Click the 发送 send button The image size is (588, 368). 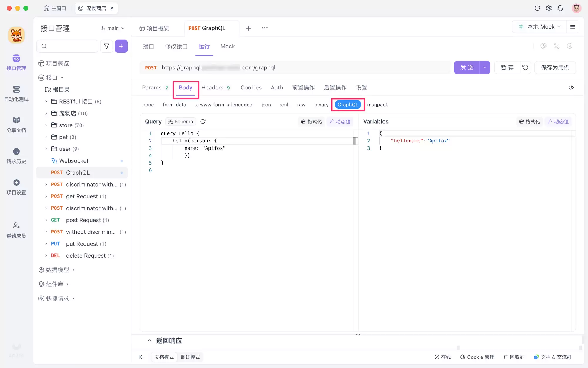(x=467, y=67)
